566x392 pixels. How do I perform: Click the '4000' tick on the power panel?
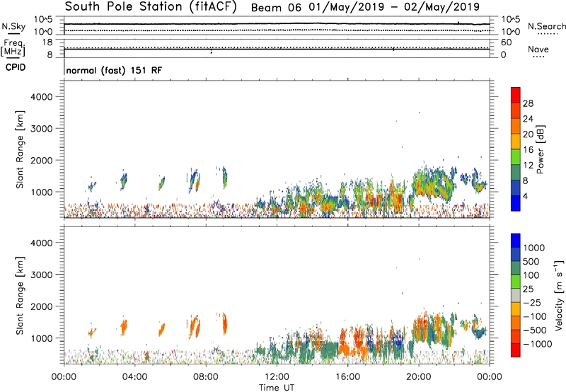(x=41, y=97)
